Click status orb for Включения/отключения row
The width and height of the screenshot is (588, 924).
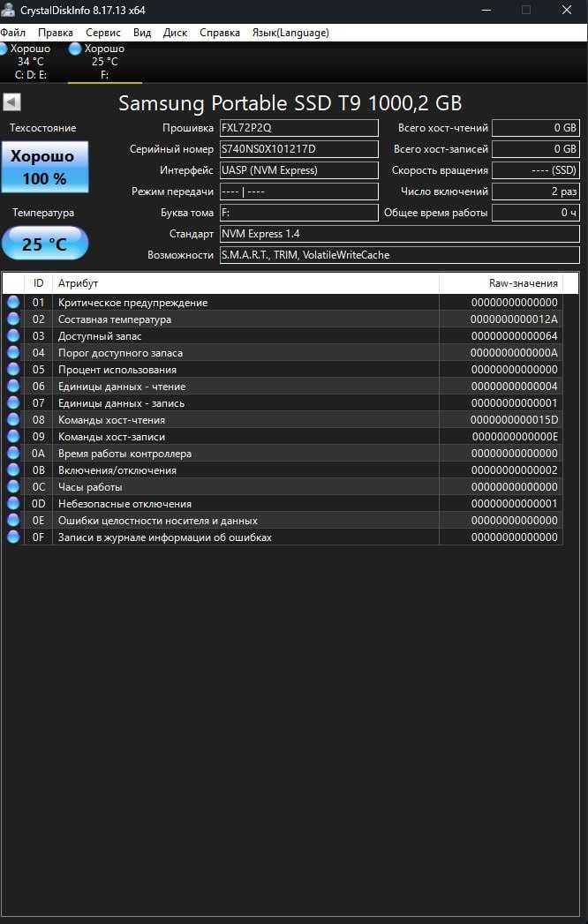[13, 470]
